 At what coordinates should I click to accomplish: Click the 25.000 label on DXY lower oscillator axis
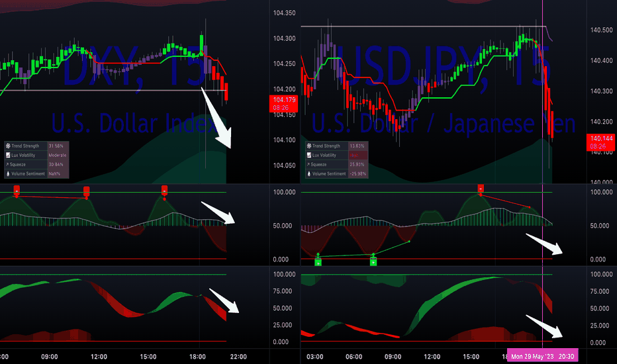pos(283,325)
